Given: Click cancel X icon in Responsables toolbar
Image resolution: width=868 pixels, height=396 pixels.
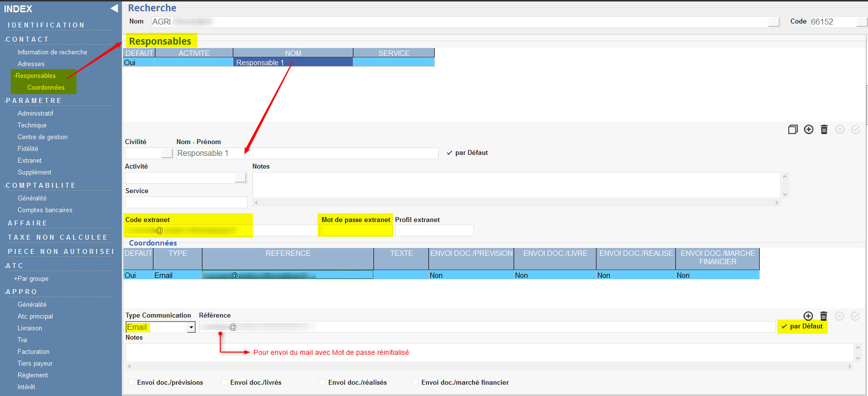Looking at the screenshot, I should pos(840,129).
